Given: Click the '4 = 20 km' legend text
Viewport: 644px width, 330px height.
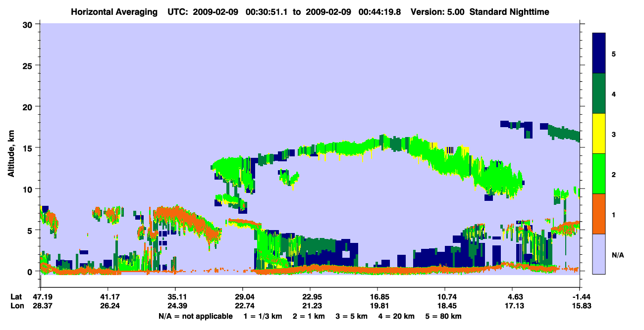Looking at the screenshot, I should 397,316.
